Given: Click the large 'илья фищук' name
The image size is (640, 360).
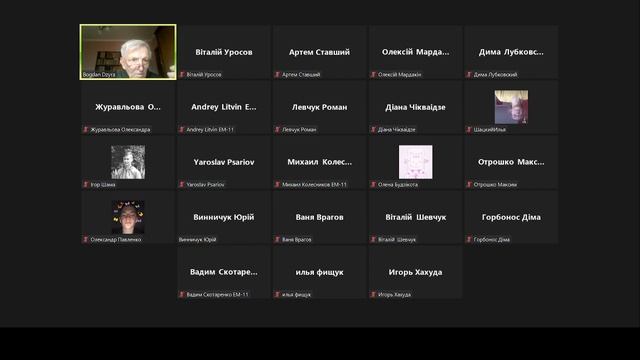Looking at the screenshot, I should [319, 272].
